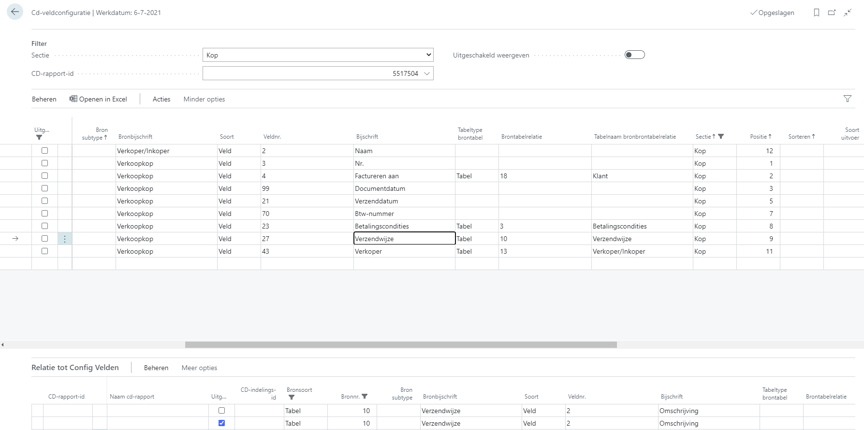Open row menu dots for Verzendwijze row
The height and width of the screenshot is (430, 864).
[x=64, y=239]
